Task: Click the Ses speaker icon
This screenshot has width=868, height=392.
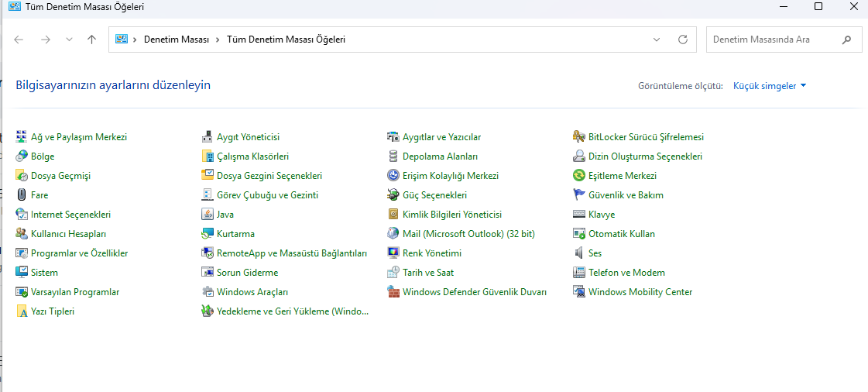Action: (579, 253)
